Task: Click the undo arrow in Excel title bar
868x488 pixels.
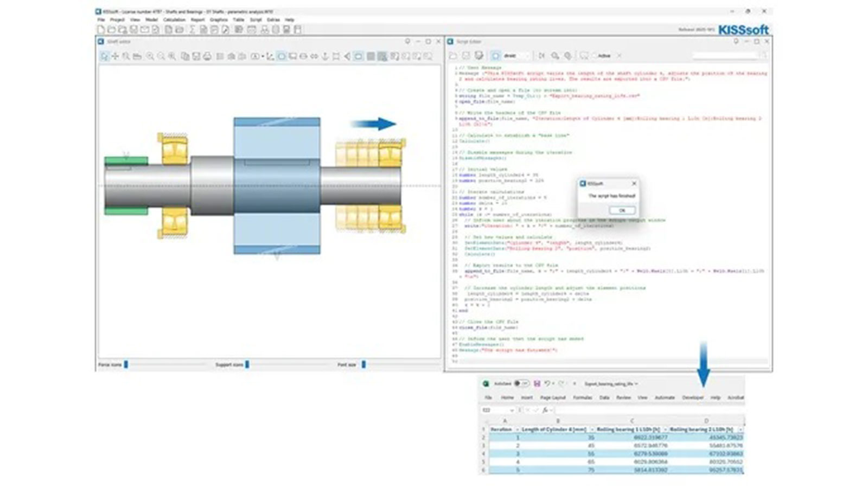Action: (547, 383)
